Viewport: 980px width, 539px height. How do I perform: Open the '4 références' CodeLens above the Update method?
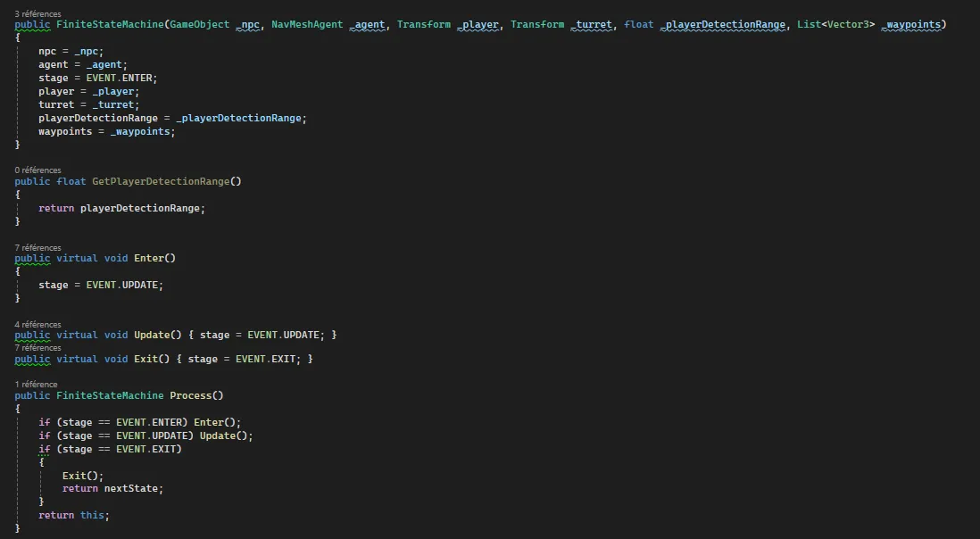point(37,324)
